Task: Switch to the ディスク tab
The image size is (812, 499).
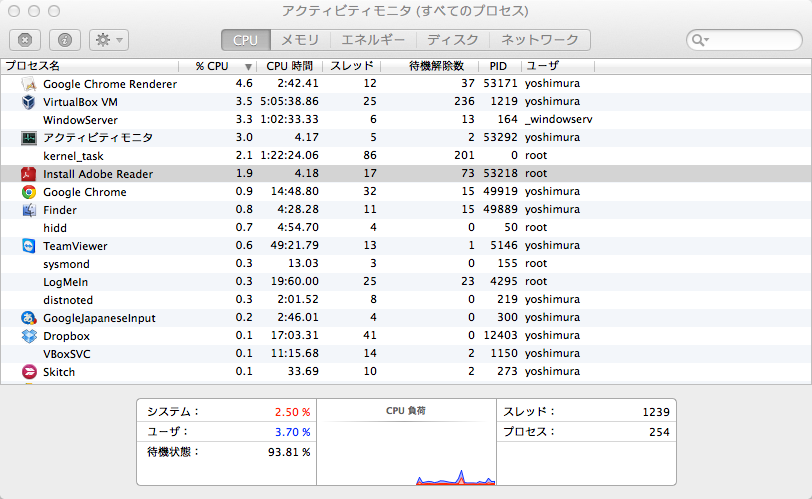Action: click(x=453, y=40)
